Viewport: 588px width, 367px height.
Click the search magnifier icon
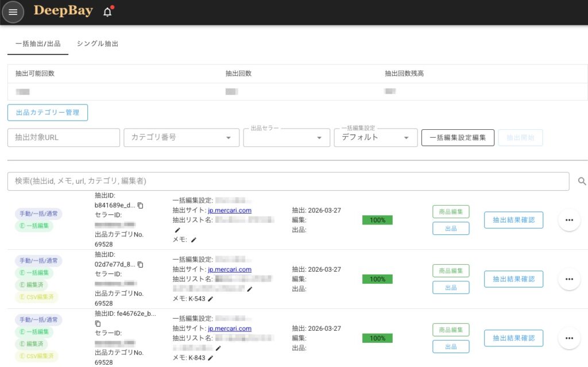(x=582, y=181)
